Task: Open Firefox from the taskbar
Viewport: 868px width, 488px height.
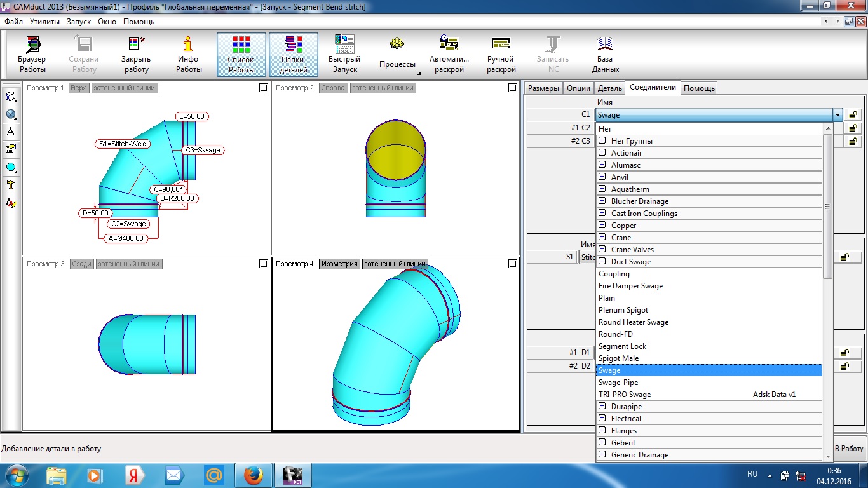Action: (253, 475)
